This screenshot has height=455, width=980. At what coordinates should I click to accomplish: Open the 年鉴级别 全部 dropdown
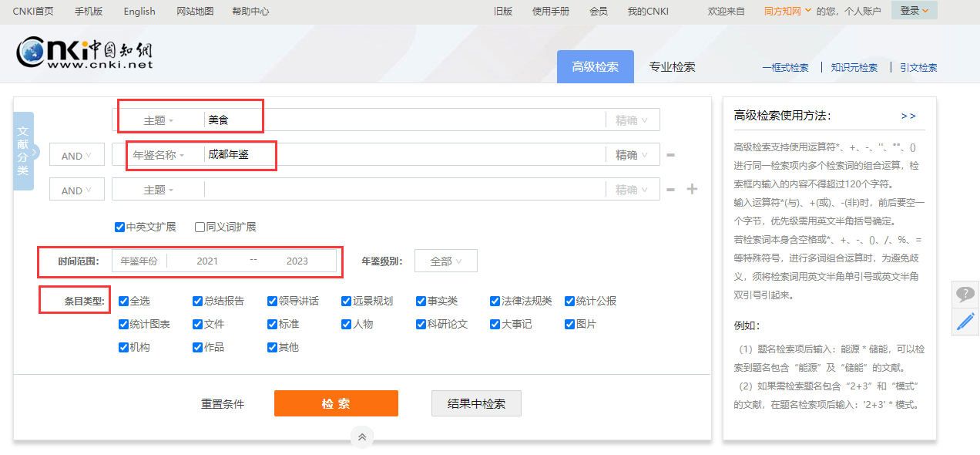tap(445, 261)
